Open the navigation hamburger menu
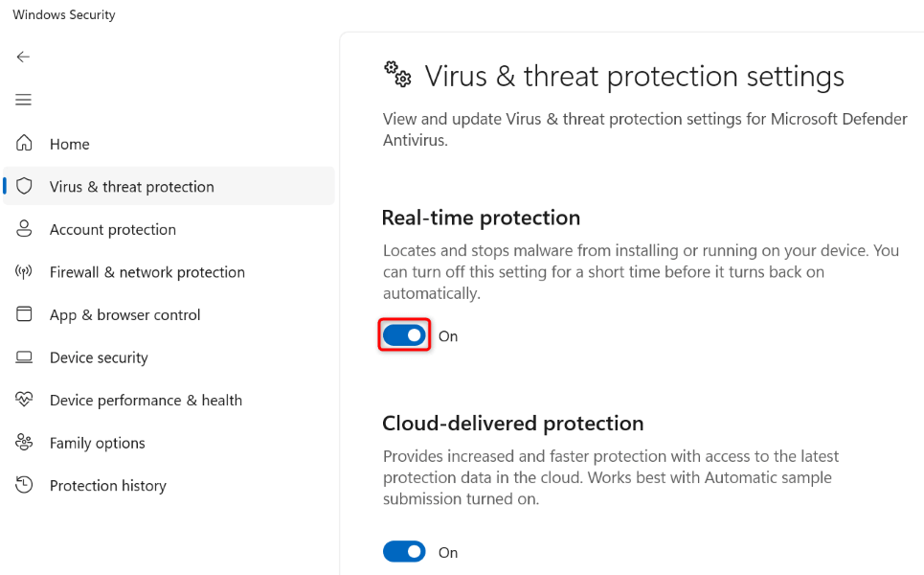Screen dimensions: 924x575 [23, 99]
